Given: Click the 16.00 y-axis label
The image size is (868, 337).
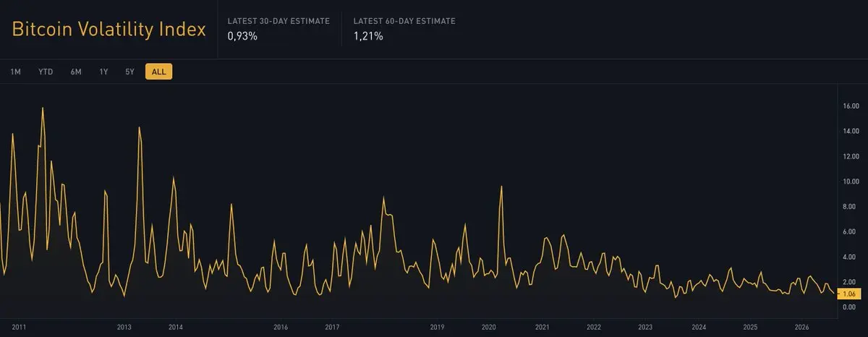Looking at the screenshot, I should pyautogui.click(x=851, y=106).
